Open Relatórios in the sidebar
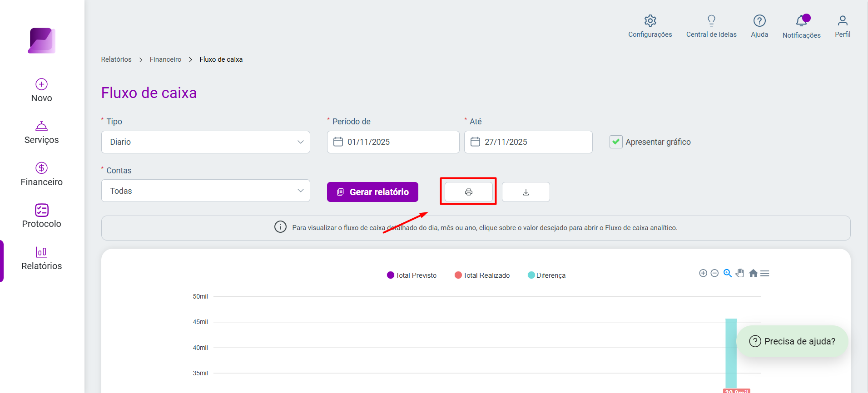Image resolution: width=868 pixels, height=393 pixels. pyautogui.click(x=42, y=259)
